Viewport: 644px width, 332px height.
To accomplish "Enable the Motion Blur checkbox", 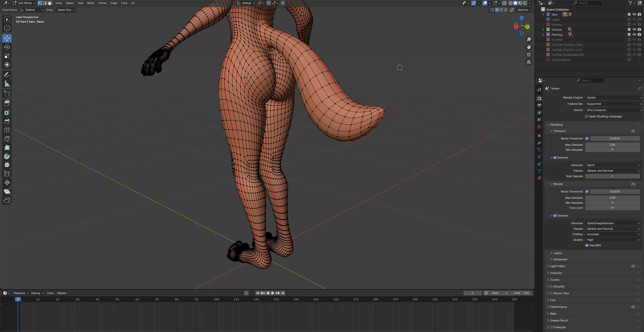I will 551,293.
